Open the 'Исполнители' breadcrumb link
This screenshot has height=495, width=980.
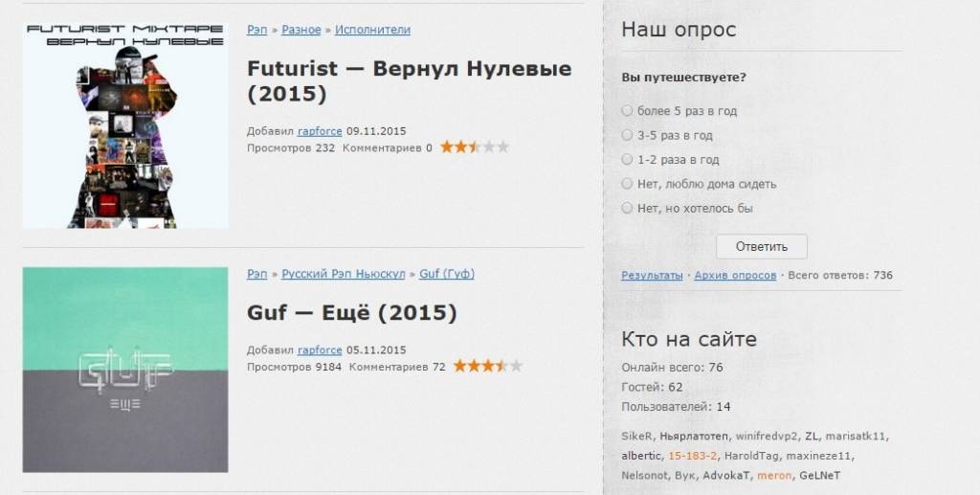[372, 30]
